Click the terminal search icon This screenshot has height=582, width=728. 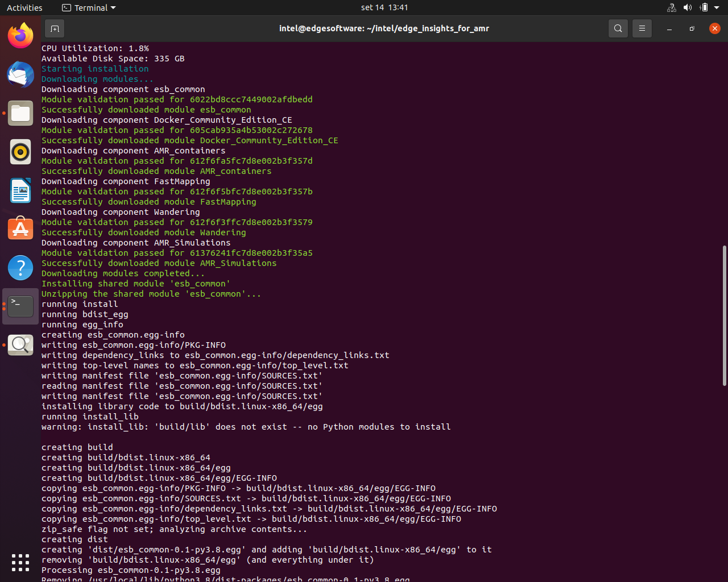coord(618,28)
